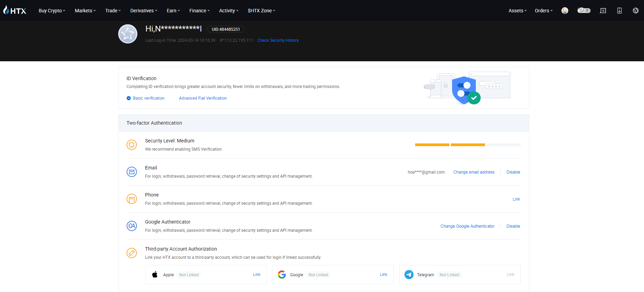Click the HTX flame logo
Screen dimensions: 644x292
(15, 10)
